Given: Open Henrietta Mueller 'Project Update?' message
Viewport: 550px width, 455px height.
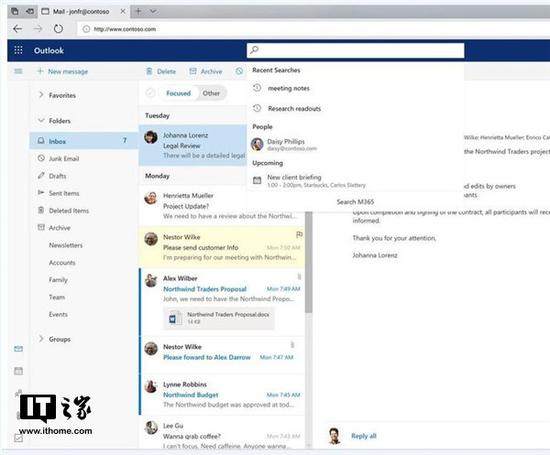Looking at the screenshot, I should 222,206.
